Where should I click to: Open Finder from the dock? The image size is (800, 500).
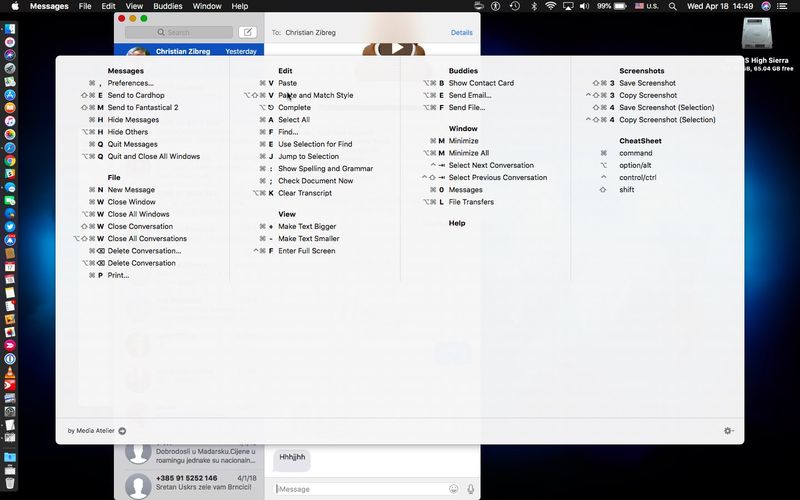[x=10, y=29]
